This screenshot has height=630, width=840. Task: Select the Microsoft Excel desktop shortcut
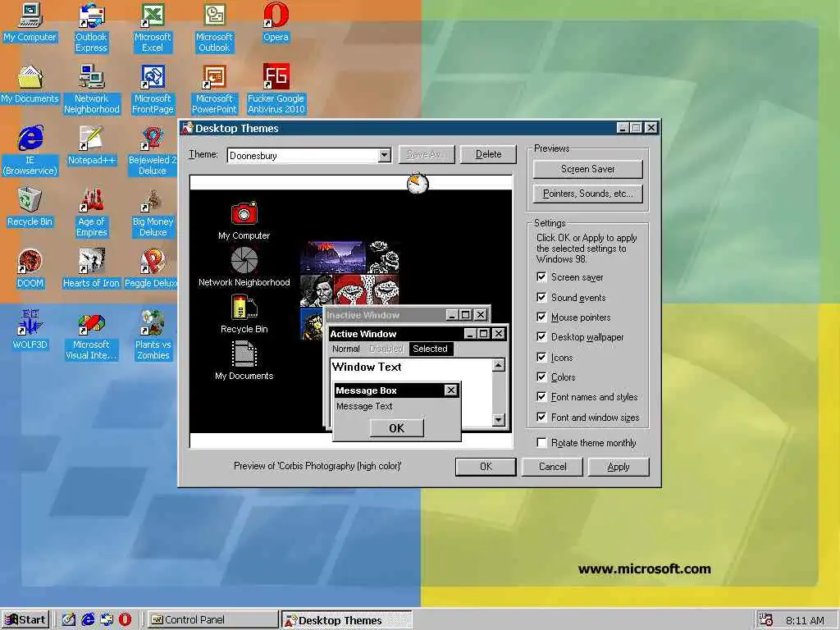(x=153, y=28)
